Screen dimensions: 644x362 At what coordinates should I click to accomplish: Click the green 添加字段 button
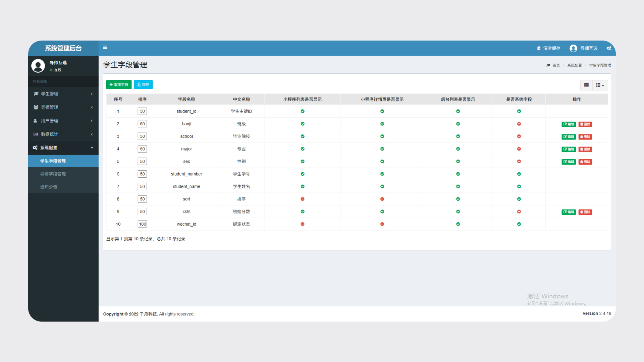[119, 84]
